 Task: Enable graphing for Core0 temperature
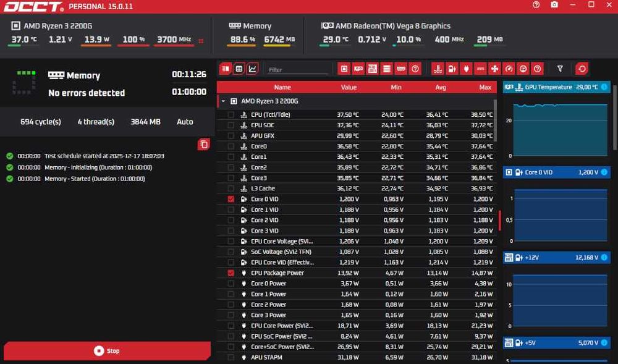231,146
